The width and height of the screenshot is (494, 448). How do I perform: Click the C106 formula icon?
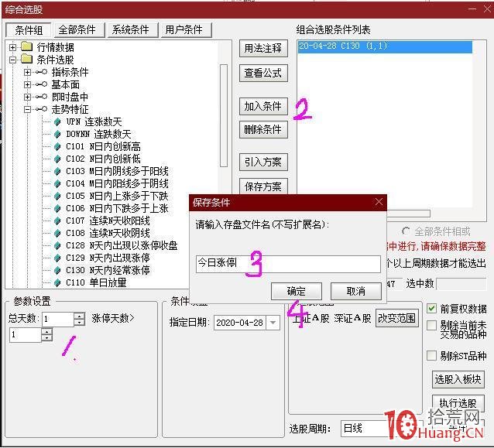(57, 208)
